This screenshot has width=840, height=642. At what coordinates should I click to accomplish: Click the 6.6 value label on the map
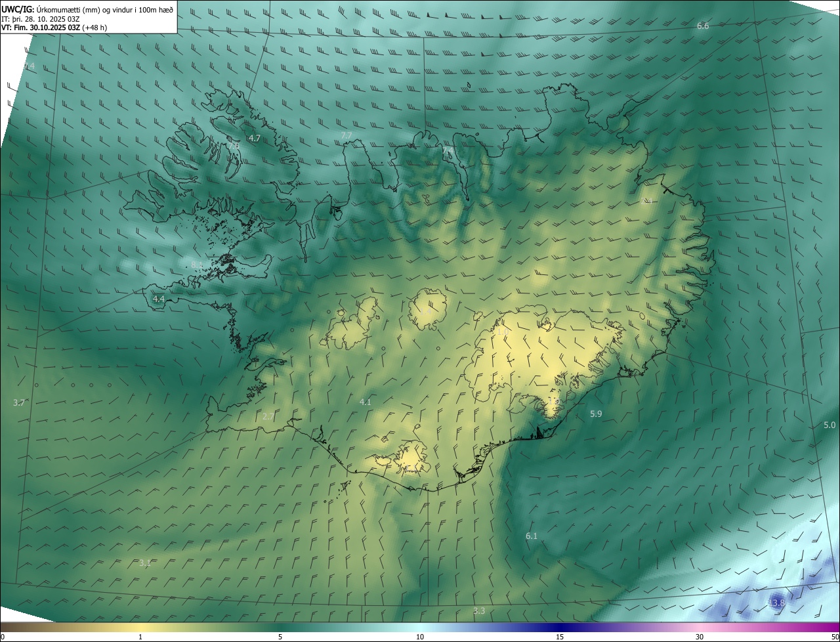[x=703, y=26]
